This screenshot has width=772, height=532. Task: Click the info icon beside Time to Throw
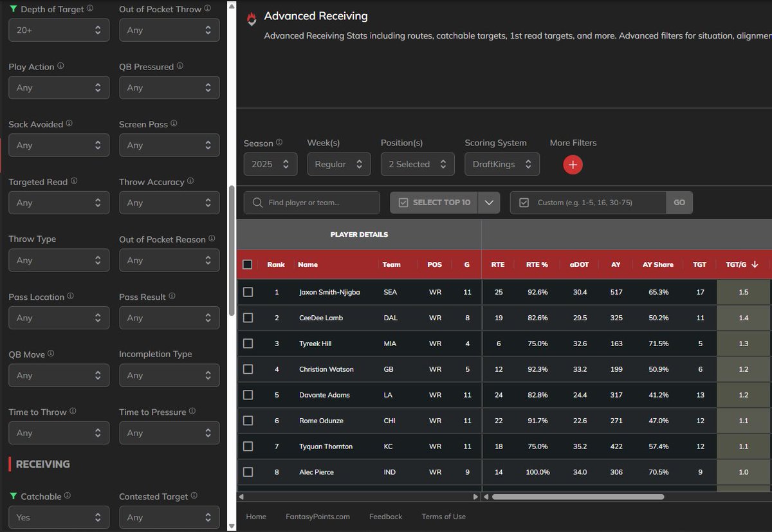(x=73, y=411)
